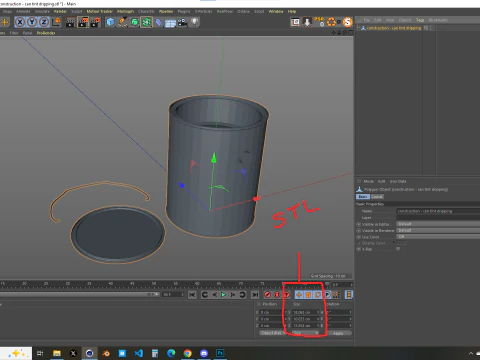The image size is (480, 360).
Task: Open the Help menu
Action: pyautogui.click(x=292, y=11)
